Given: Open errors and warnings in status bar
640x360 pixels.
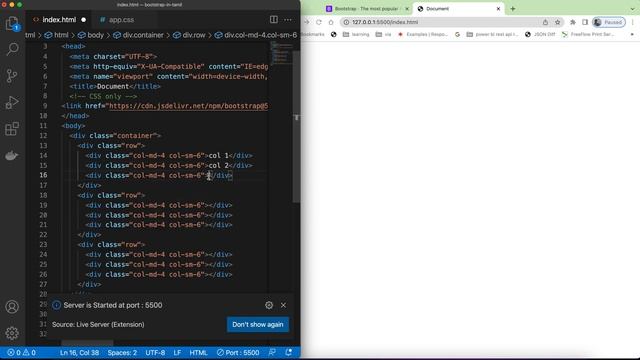Looking at the screenshot, I should click(x=21, y=353).
